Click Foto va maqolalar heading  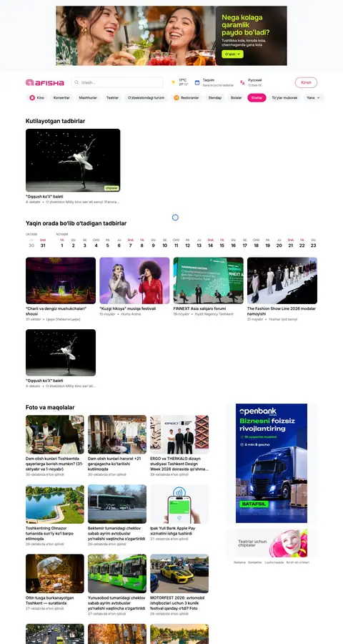(50, 407)
